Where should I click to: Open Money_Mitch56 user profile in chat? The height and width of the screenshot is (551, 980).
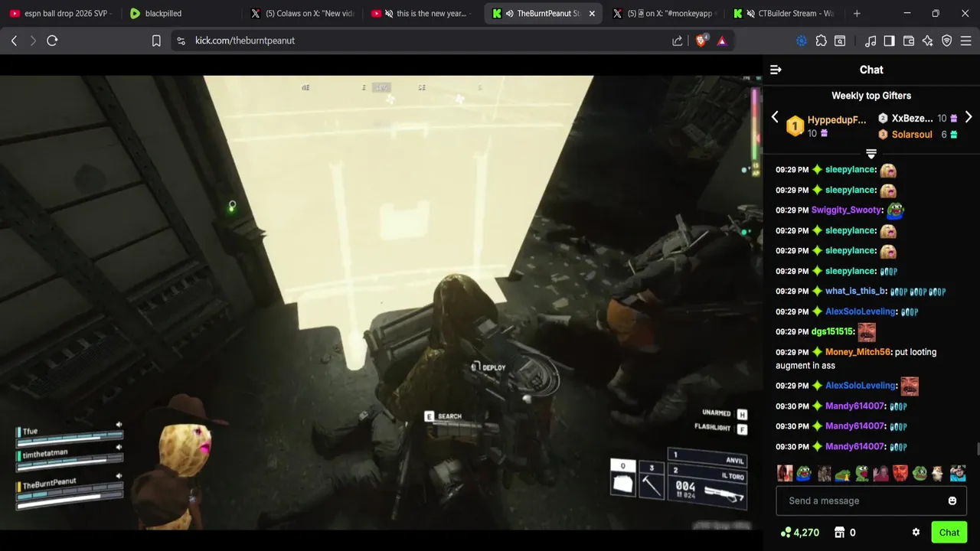tap(857, 352)
